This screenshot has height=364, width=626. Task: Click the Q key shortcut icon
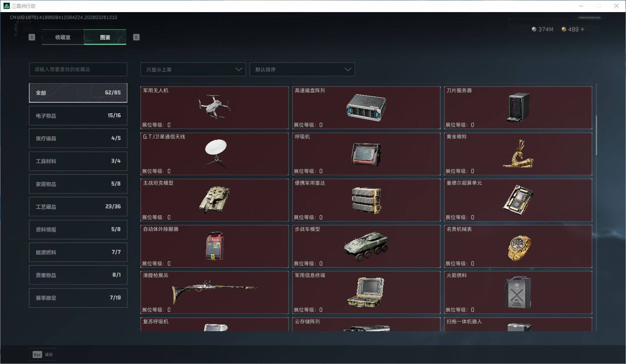click(32, 37)
